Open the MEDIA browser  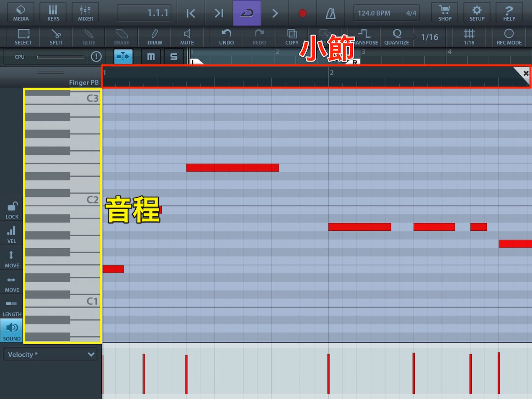coord(21,13)
